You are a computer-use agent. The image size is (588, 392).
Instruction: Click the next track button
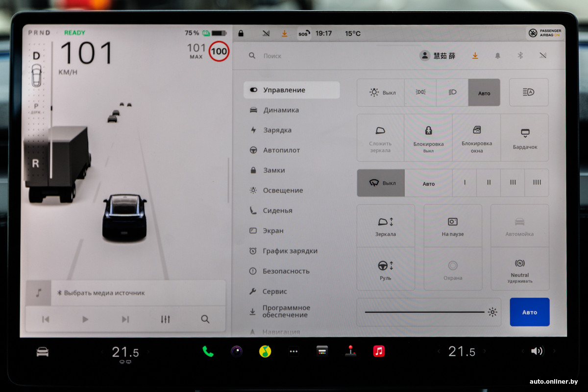pos(125,319)
